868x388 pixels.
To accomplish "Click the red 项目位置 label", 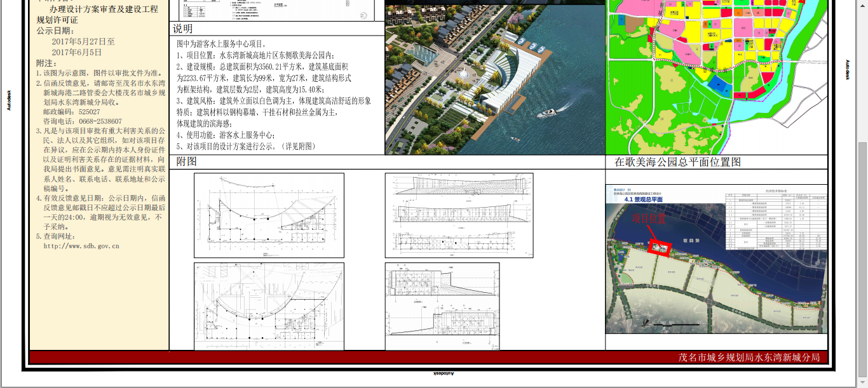I will pos(649,219).
